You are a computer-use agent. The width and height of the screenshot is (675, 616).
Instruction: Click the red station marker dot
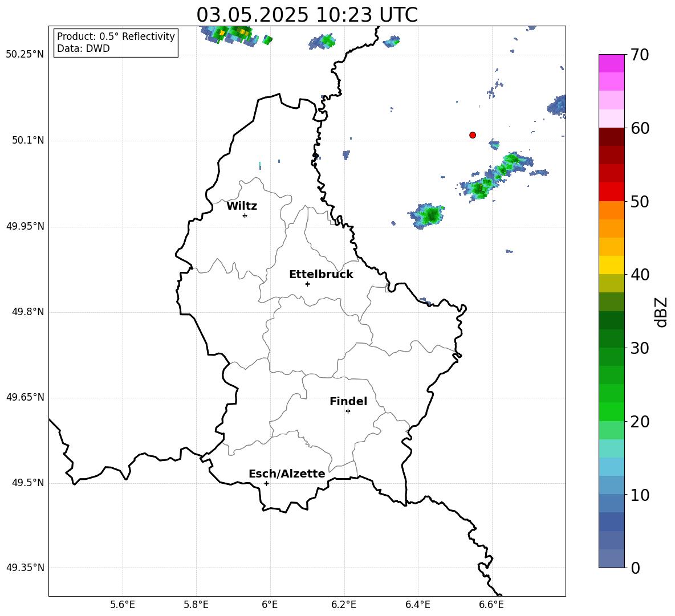point(472,135)
